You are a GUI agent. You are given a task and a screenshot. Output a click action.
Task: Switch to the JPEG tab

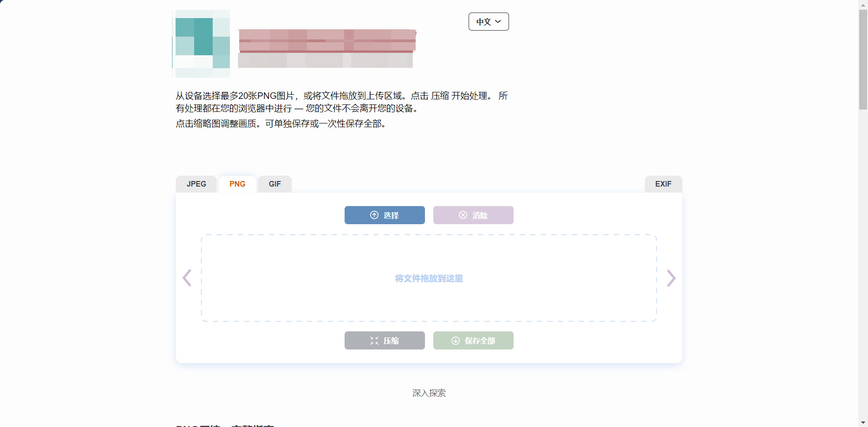click(x=196, y=184)
